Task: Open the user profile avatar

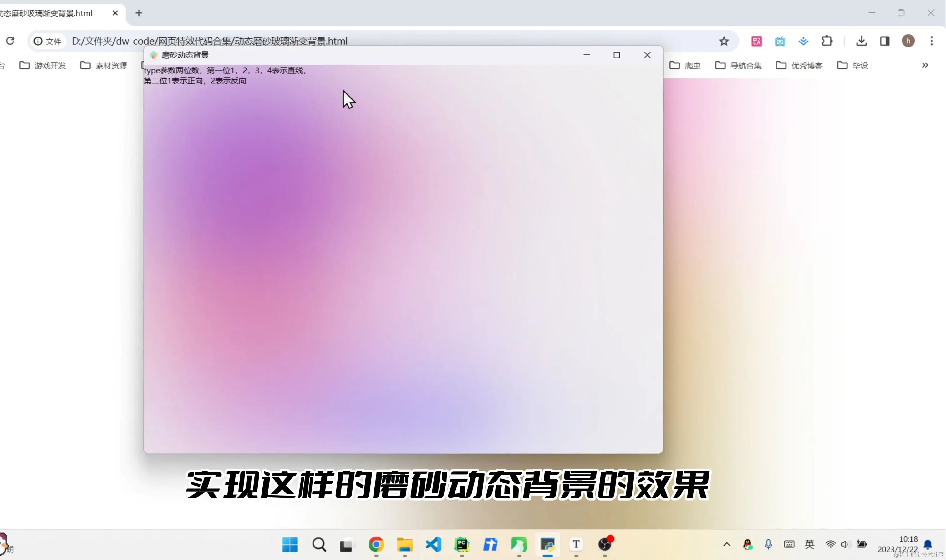Action: pyautogui.click(x=908, y=41)
